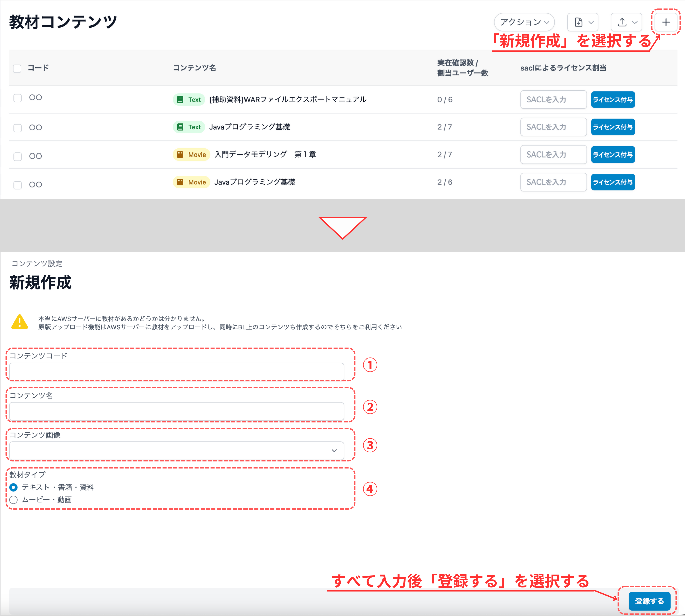Click the plus icon to create new content
Image resolution: width=685 pixels, height=616 pixels.
tap(665, 22)
